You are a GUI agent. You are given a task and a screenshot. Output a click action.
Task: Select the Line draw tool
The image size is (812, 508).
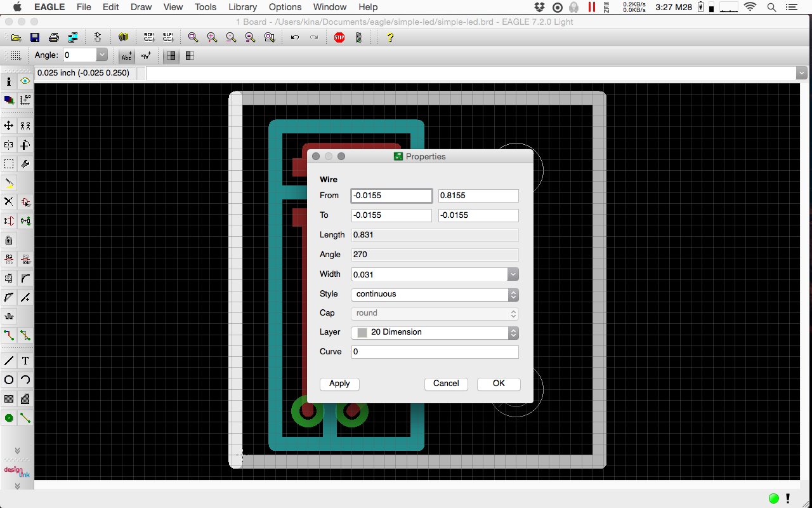tap(9, 361)
